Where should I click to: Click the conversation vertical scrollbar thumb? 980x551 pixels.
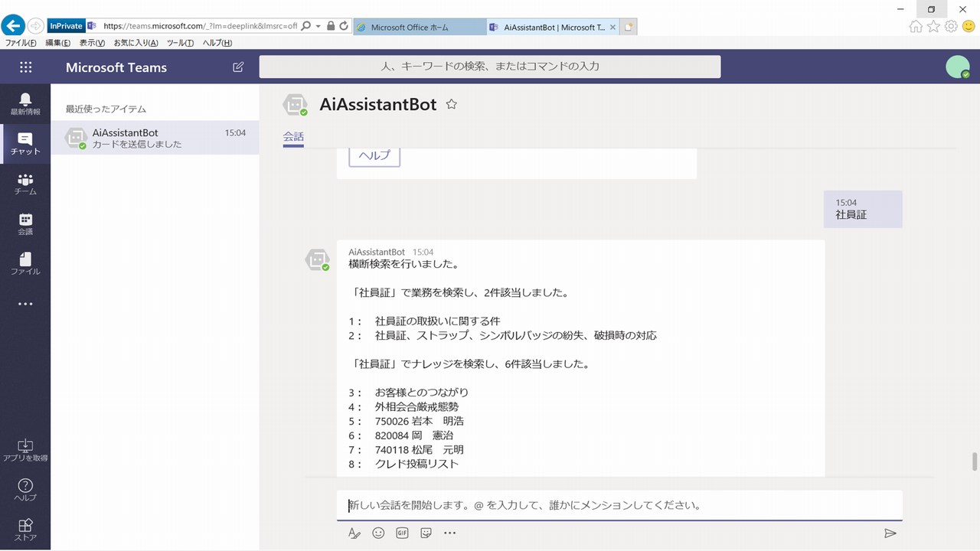coord(974,461)
